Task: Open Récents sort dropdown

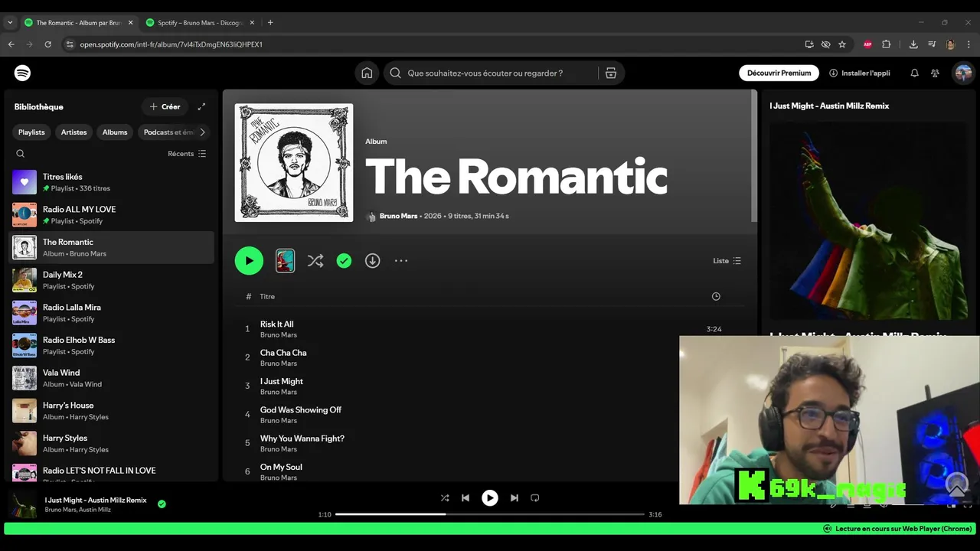Action: [187, 154]
